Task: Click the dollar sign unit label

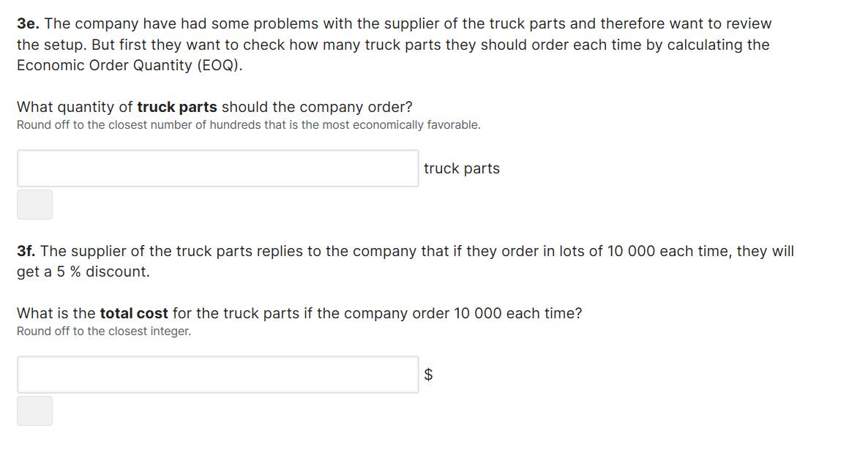Action: 429,374
